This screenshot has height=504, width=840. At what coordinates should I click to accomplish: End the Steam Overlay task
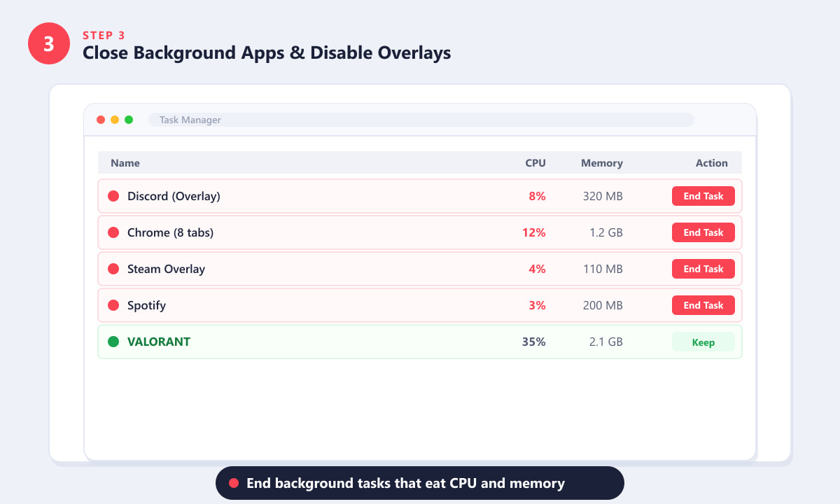click(703, 269)
